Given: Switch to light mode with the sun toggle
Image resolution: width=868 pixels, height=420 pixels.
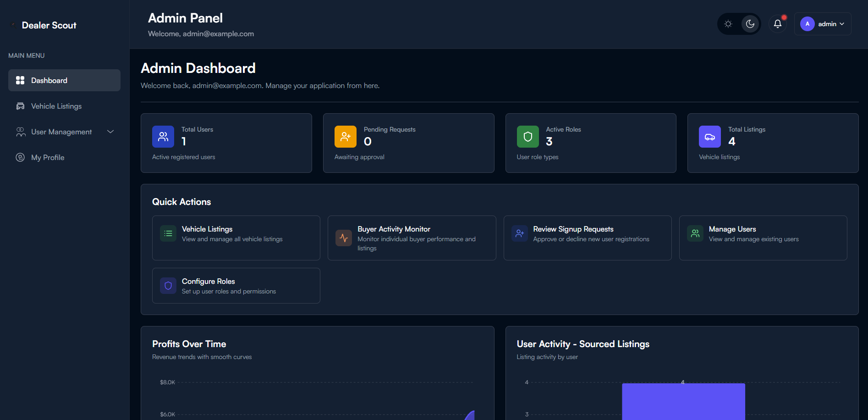Looking at the screenshot, I should tap(728, 23).
